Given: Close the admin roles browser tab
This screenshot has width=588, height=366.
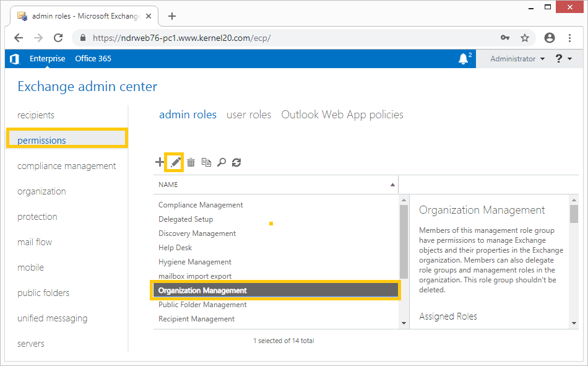Looking at the screenshot, I should (149, 16).
